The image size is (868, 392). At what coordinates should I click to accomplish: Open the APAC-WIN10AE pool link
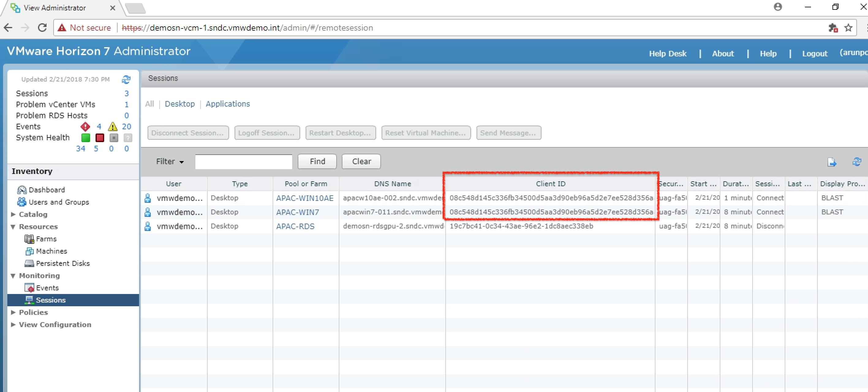[x=305, y=198]
